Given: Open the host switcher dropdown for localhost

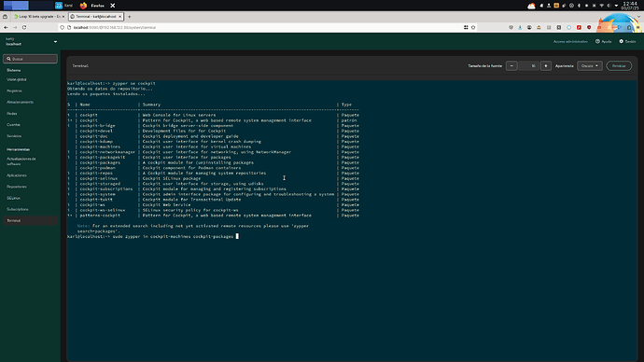Looking at the screenshot, I should point(55,41).
